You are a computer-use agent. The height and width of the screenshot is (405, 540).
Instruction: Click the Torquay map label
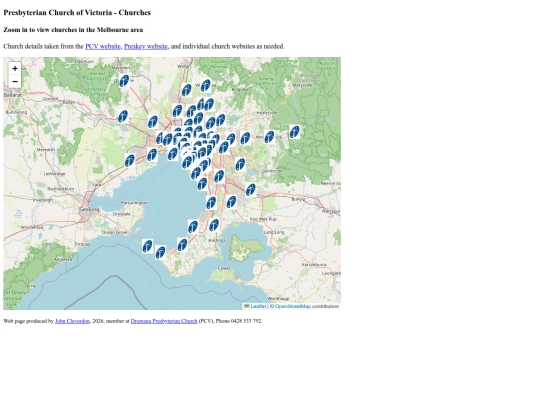coord(82,244)
